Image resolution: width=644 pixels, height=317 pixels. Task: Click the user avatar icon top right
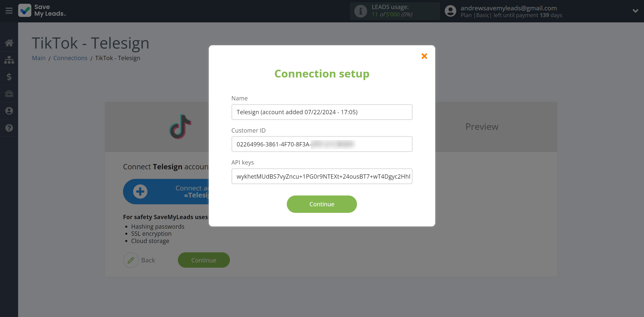451,11
